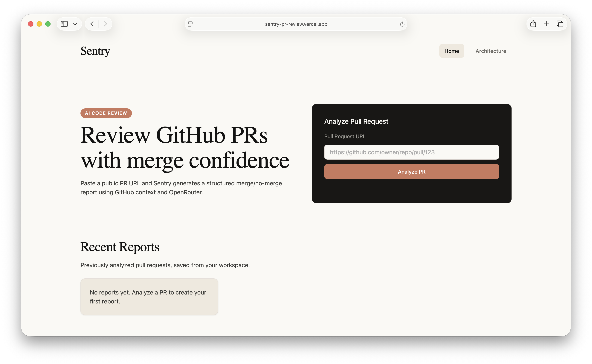Open the sidebar options dropdown chevron

coord(75,24)
